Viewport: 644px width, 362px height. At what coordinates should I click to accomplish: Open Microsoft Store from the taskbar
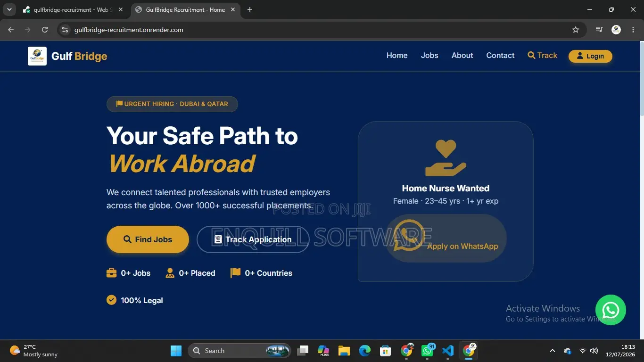click(386, 351)
